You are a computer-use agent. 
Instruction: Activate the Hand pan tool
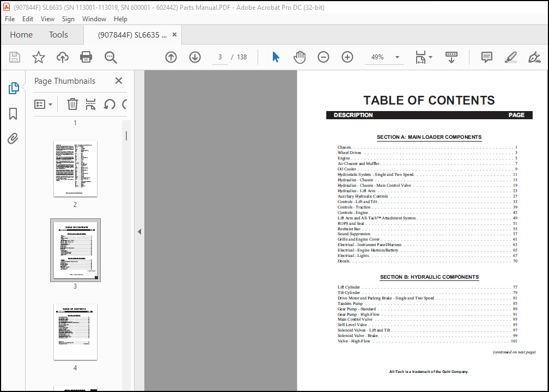(x=300, y=57)
